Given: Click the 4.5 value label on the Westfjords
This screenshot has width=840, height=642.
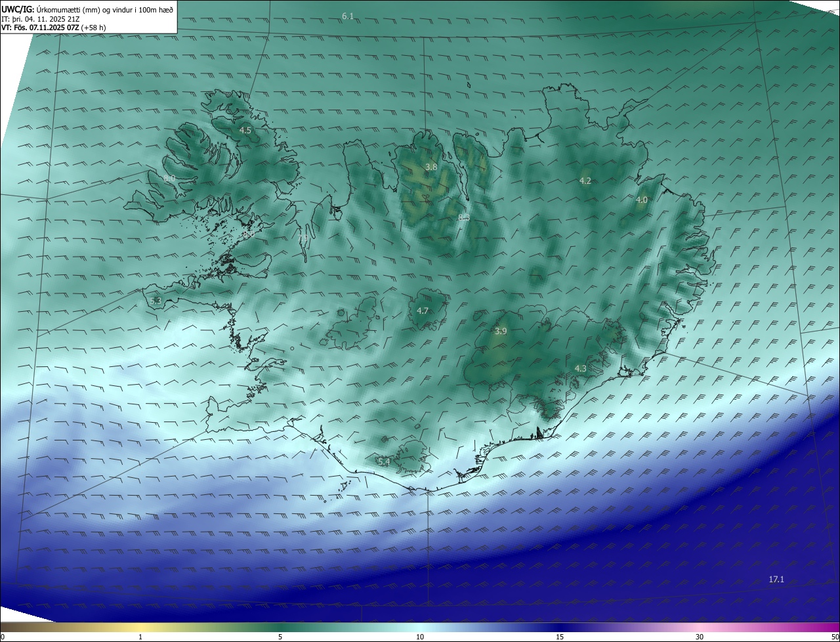Looking at the screenshot, I should tap(245, 131).
